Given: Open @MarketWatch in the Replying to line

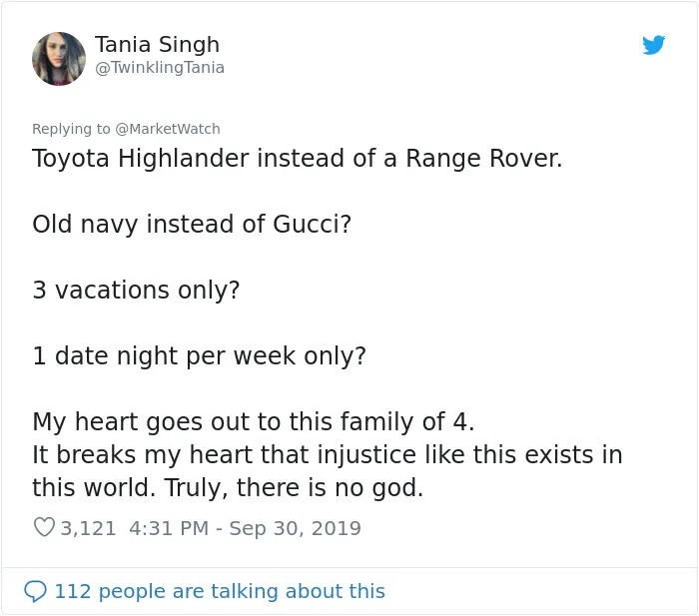Looking at the screenshot, I should click(x=168, y=129).
